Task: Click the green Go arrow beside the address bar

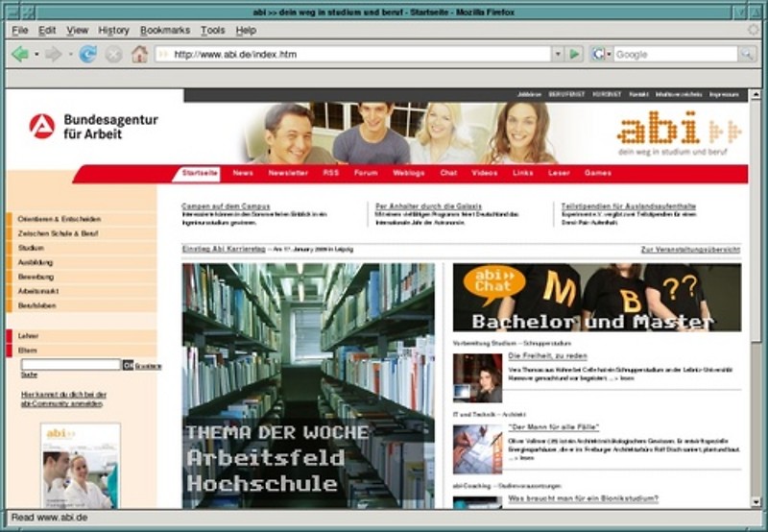Action: tap(574, 54)
